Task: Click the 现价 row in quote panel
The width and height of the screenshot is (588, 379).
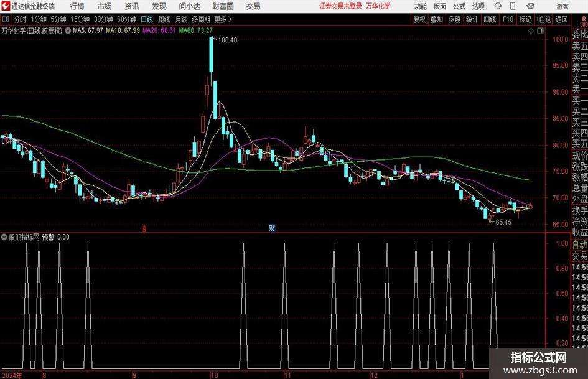Action: [x=580, y=156]
